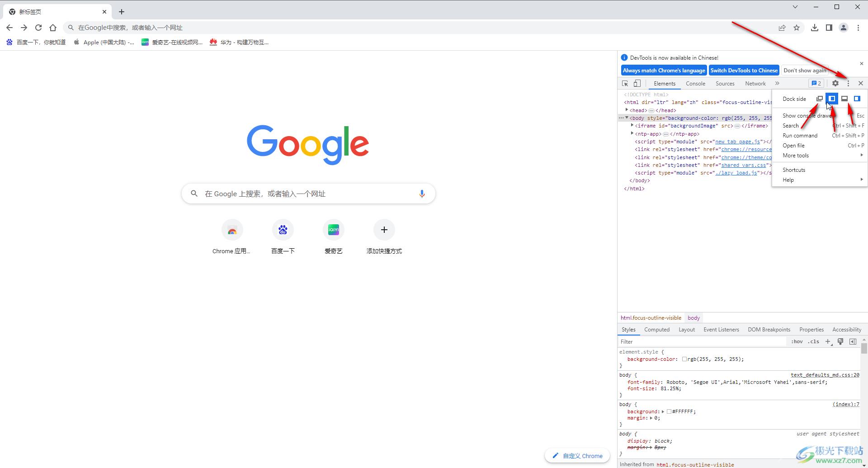Open the home page icon
This screenshot has height=468, width=868.
pos(53,28)
